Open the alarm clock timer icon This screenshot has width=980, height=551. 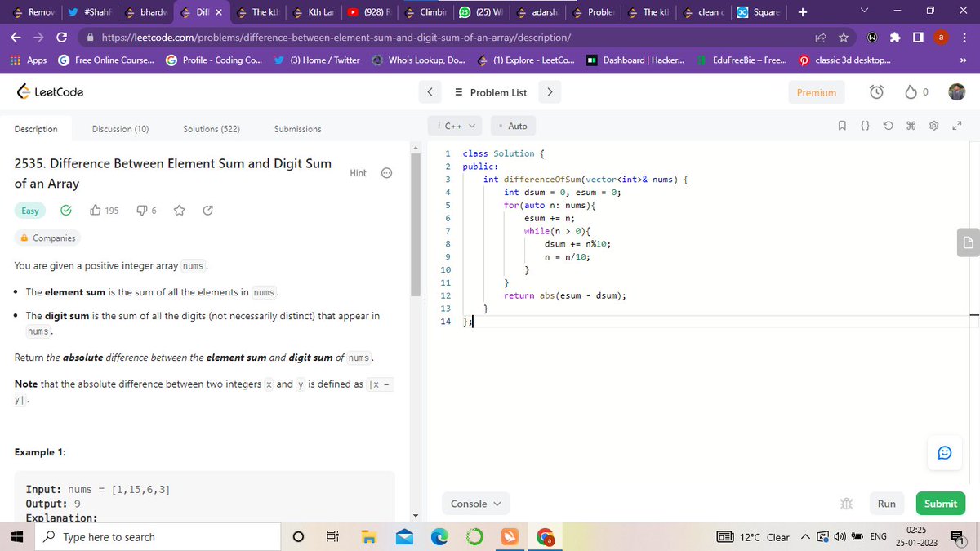[875, 92]
